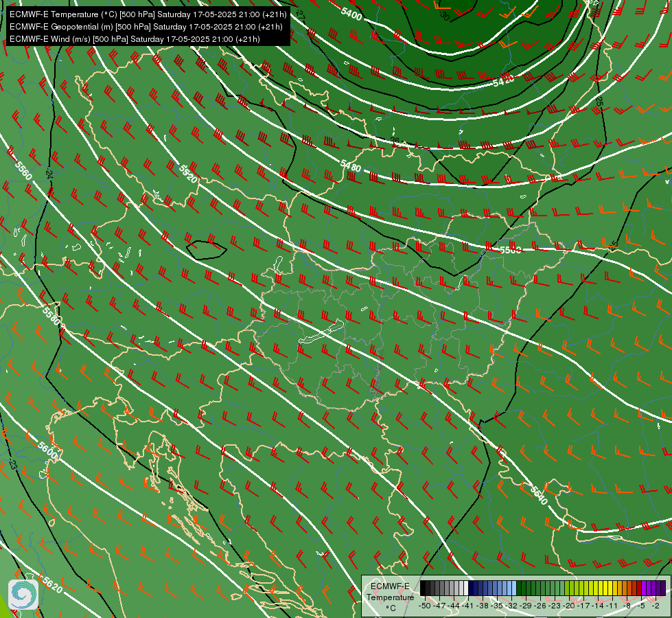Screen dimensions: 672x618
Task: Click the -2 value in the legend
Action: [656, 606]
